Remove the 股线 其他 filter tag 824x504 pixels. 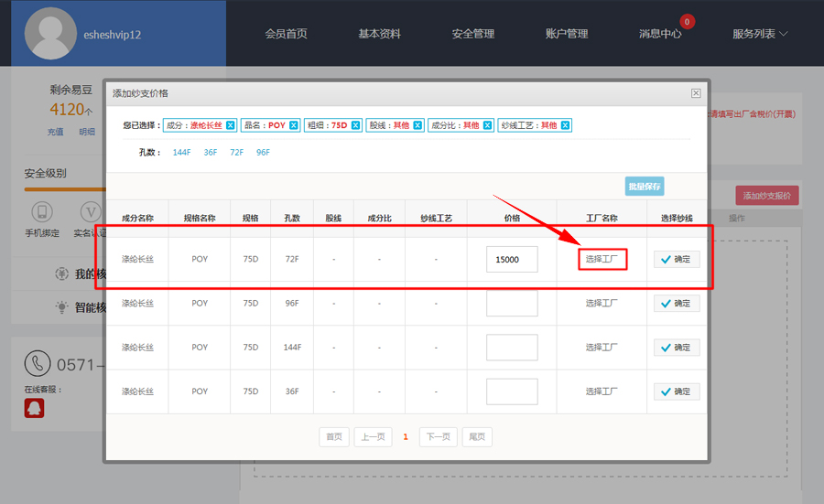[417, 125]
